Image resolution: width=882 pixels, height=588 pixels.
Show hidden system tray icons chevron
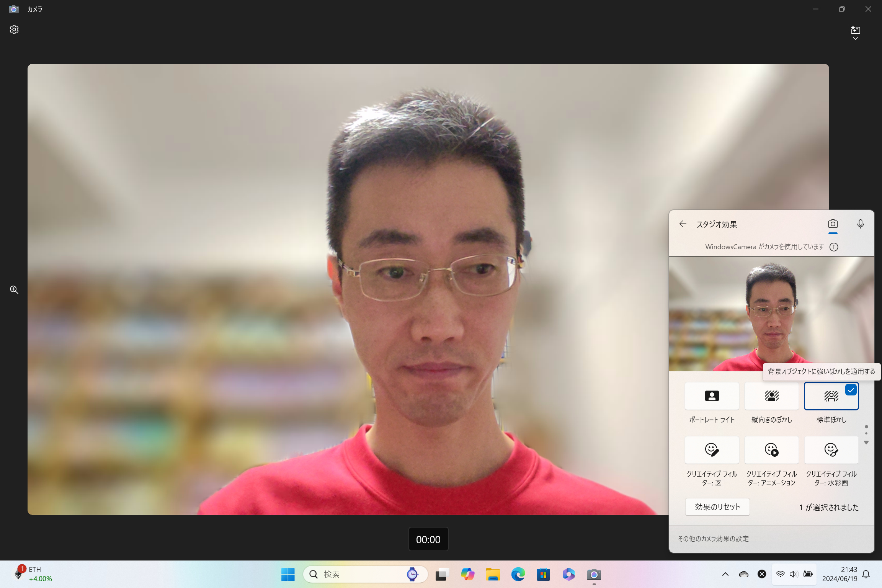click(x=725, y=574)
